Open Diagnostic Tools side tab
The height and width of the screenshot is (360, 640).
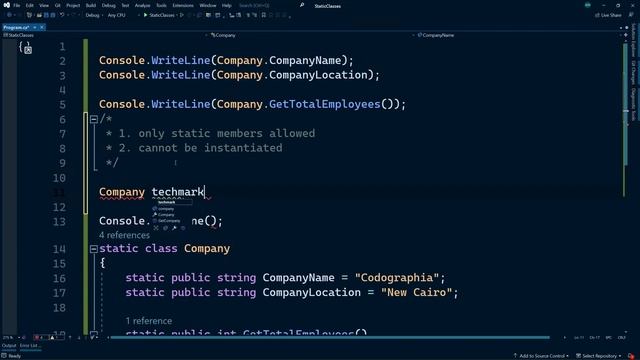pyautogui.click(x=633, y=104)
